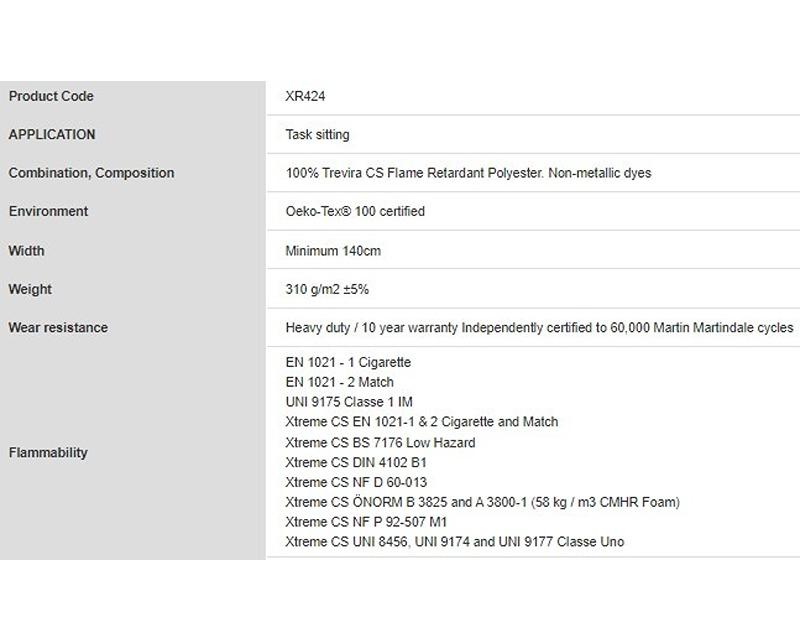Click the Flammability row label
The height and width of the screenshot is (640, 800).
(48, 453)
